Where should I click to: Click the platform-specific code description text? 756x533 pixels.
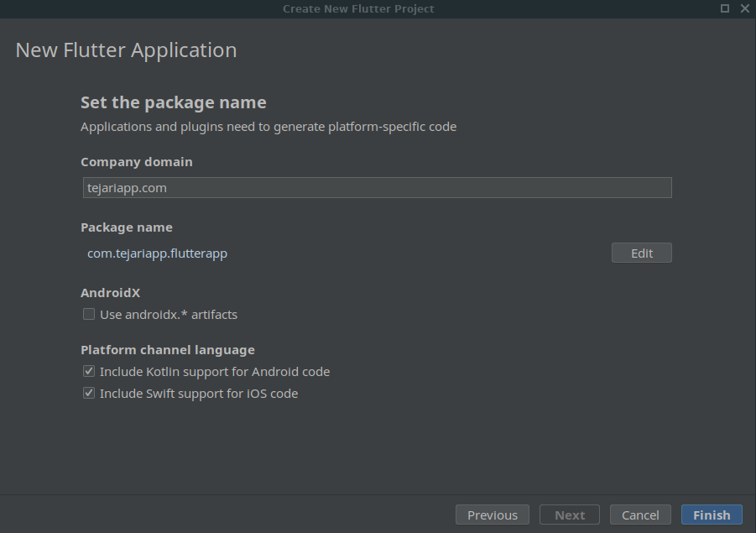268,127
